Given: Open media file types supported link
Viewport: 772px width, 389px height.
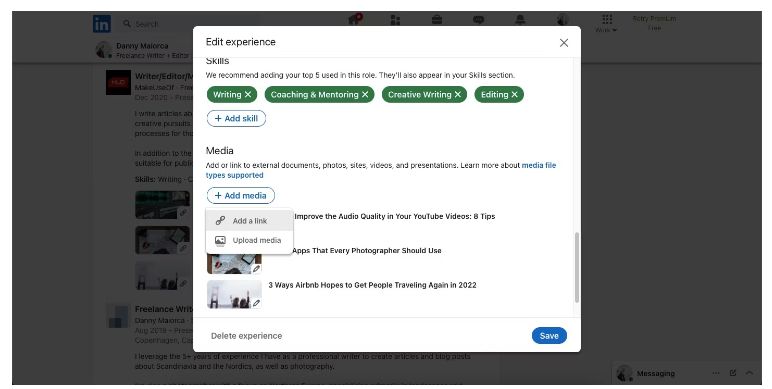Looking at the screenshot, I should coord(381,170).
